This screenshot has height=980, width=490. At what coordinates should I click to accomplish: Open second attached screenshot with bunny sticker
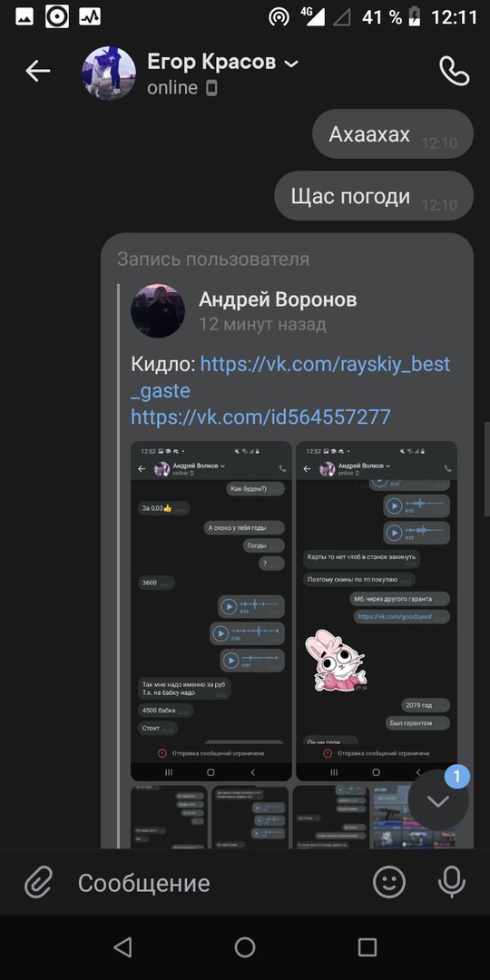pos(377,611)
